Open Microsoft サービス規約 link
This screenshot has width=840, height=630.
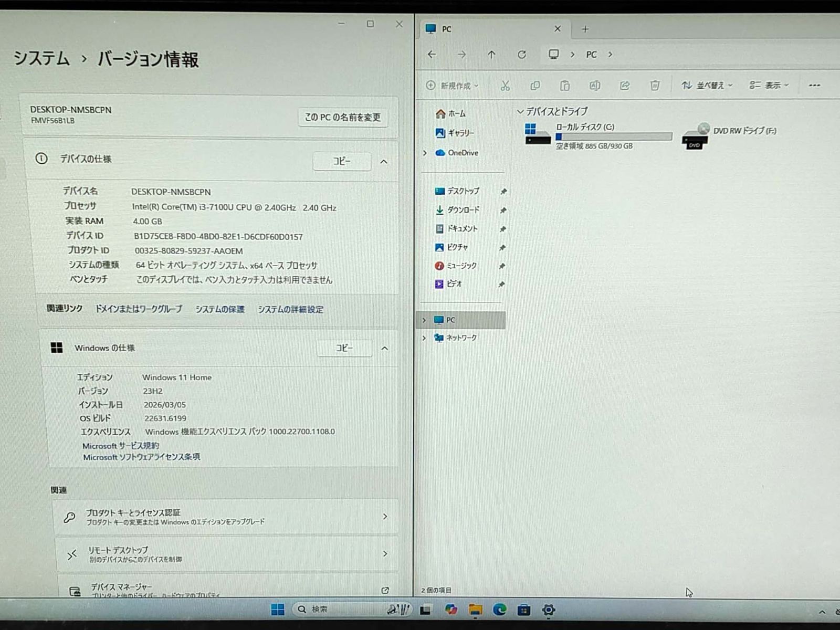121,446
